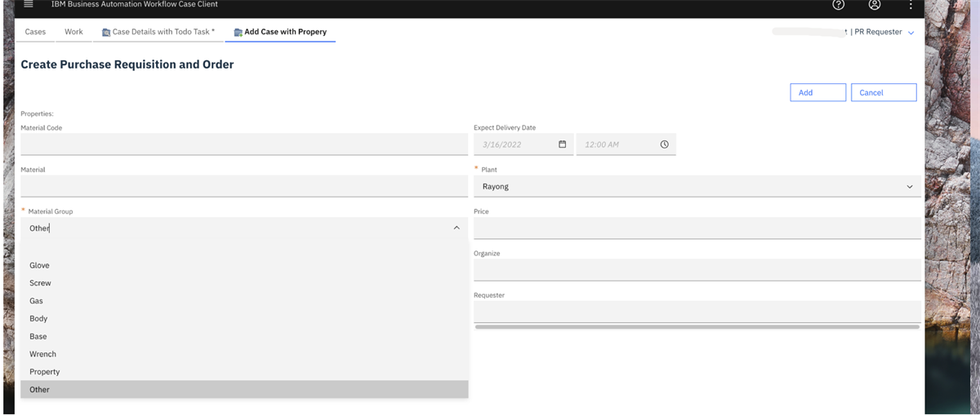Viewport: 980px width, 416px height.
Task: Focus the Price input field
Action: click(697, 228)
